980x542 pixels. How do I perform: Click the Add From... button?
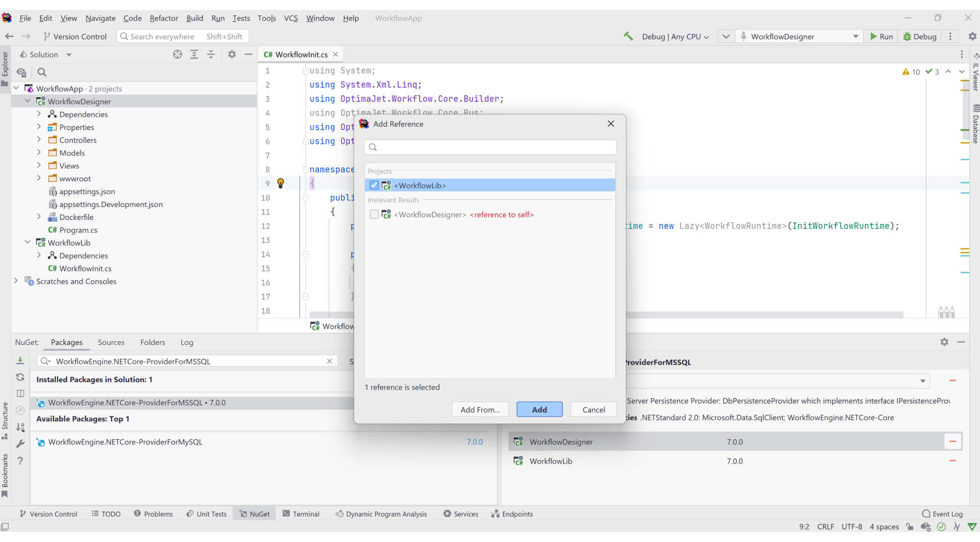pos(480,410)
